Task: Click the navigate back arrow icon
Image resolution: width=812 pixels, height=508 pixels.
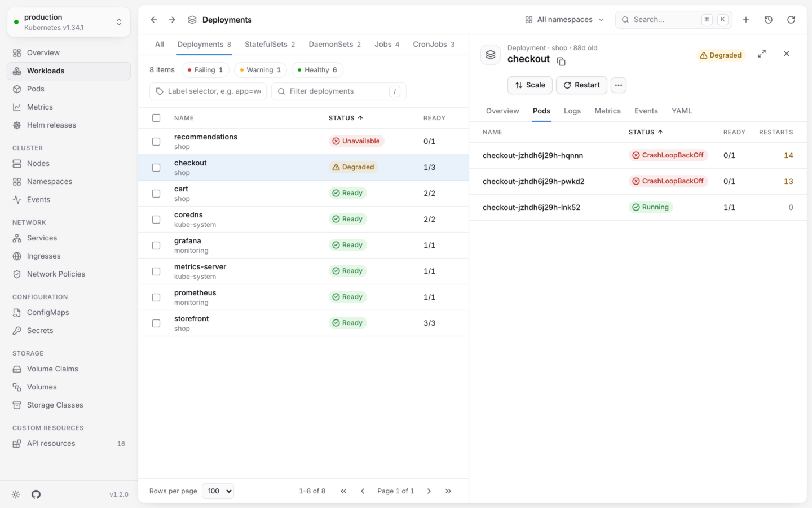Action: pos(154,20)
